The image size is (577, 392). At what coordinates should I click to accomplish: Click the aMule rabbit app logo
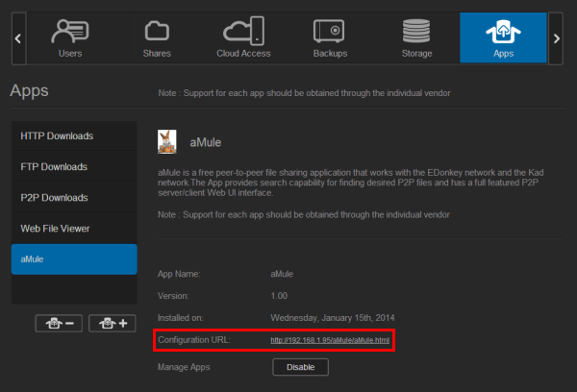point(167,141)
